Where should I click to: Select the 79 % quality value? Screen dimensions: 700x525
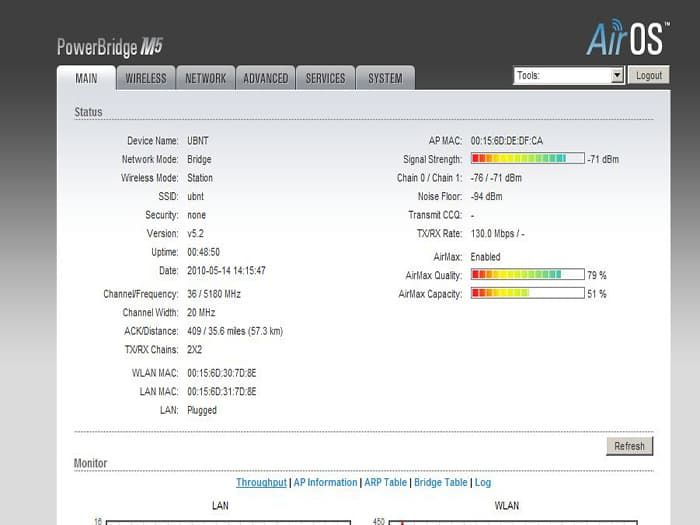coord(597,275)
